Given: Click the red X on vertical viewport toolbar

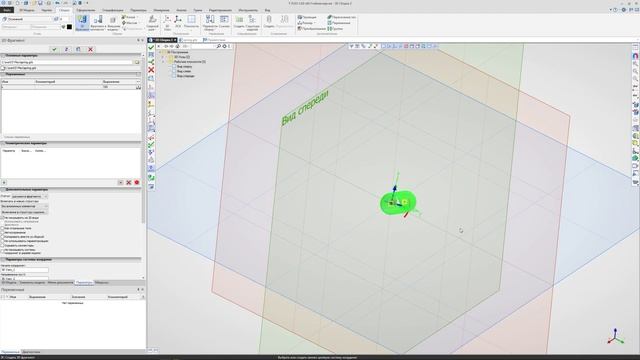Looking at the screenshot, I should point(151,70).
